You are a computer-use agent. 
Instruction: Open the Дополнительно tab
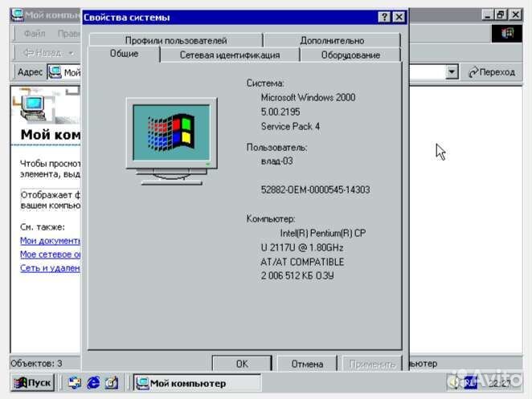(332, 40)
